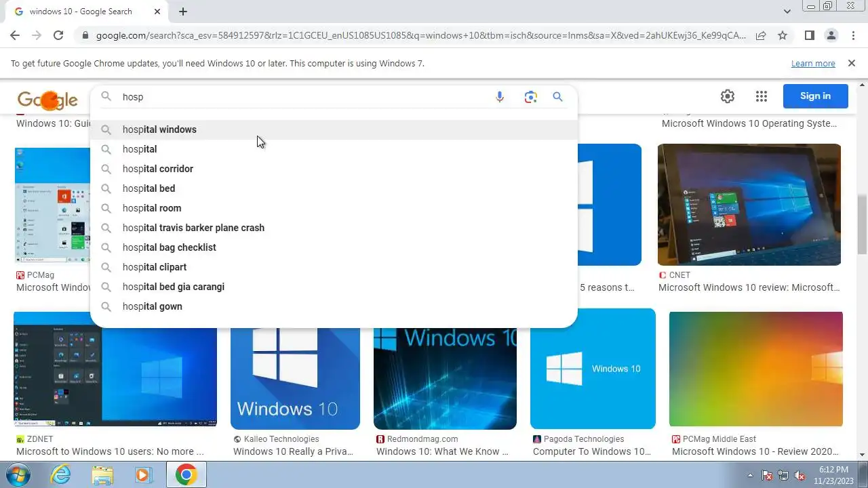Open Chrome profile avatar menu

click(831, 35)
